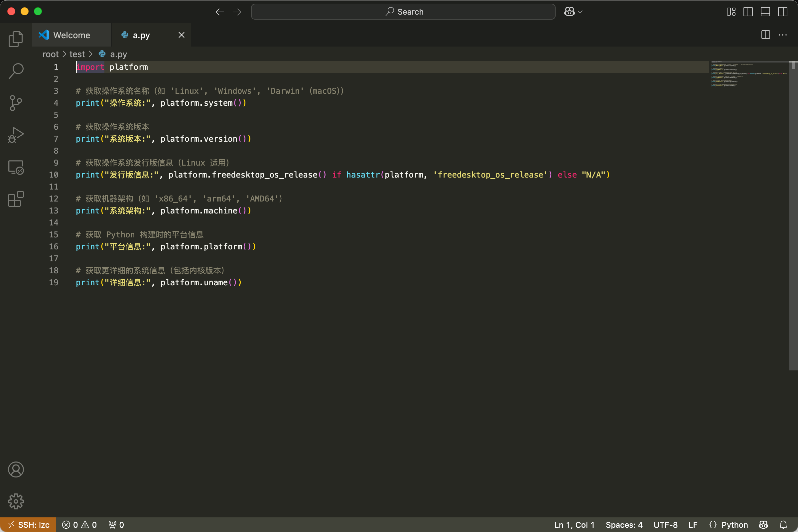Open the Python language mode selector
798x532 pixels.
(734, 525)
